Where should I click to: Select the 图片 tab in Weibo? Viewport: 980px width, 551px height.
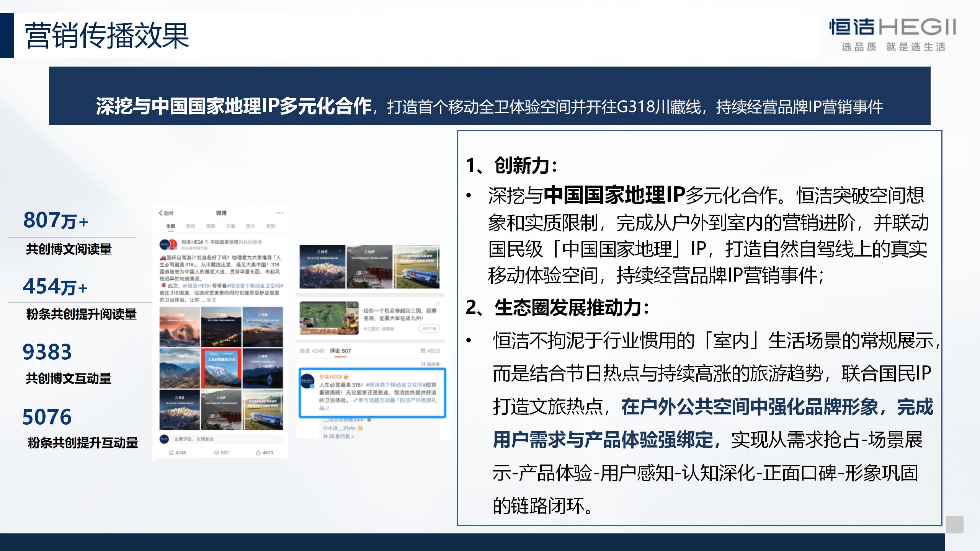click(x=250, y=226)
